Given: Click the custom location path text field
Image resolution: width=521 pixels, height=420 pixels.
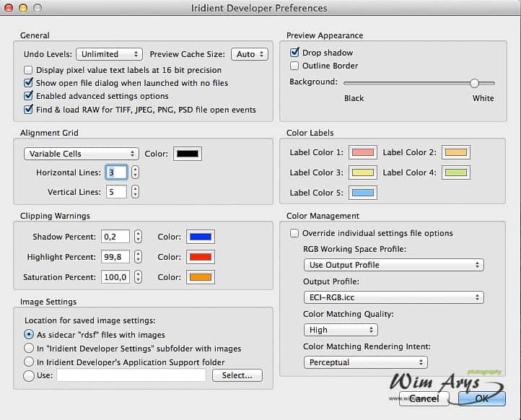Looking at the screenshot, I should [131, 375].
